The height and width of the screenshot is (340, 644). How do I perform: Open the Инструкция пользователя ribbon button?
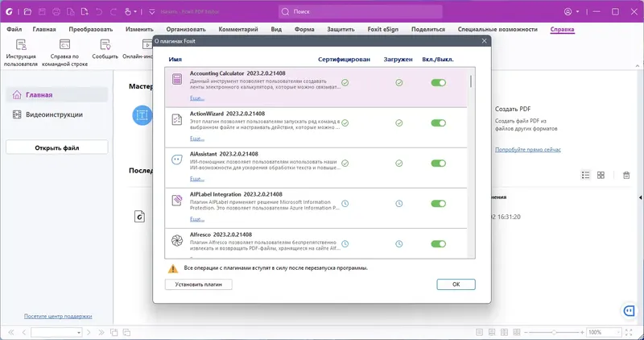(21, 52)
